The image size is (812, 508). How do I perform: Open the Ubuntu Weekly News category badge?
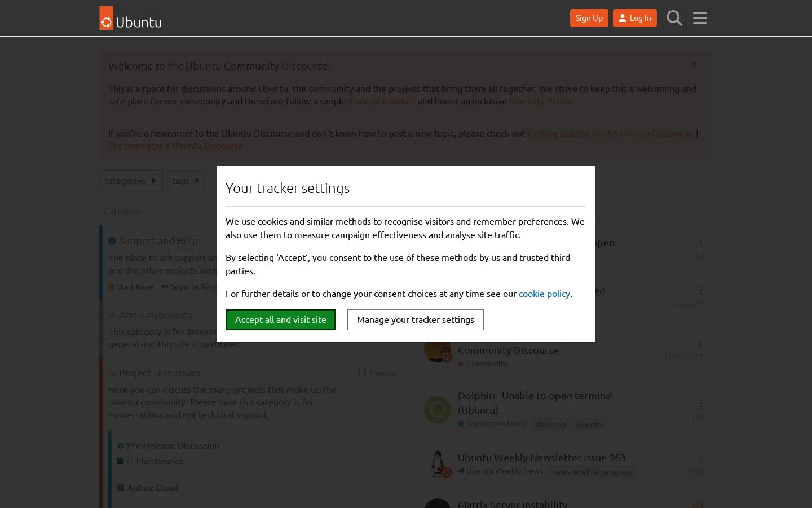(x=501, y=471)
